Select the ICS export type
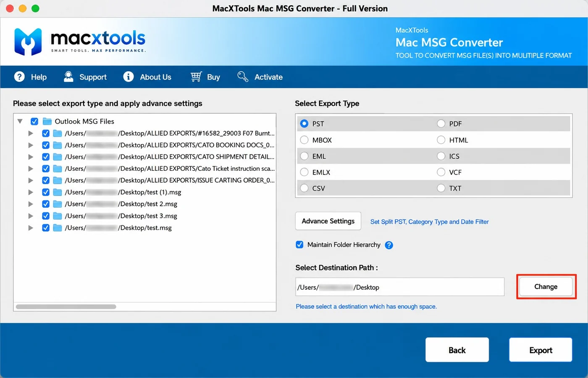 (441, 156)
